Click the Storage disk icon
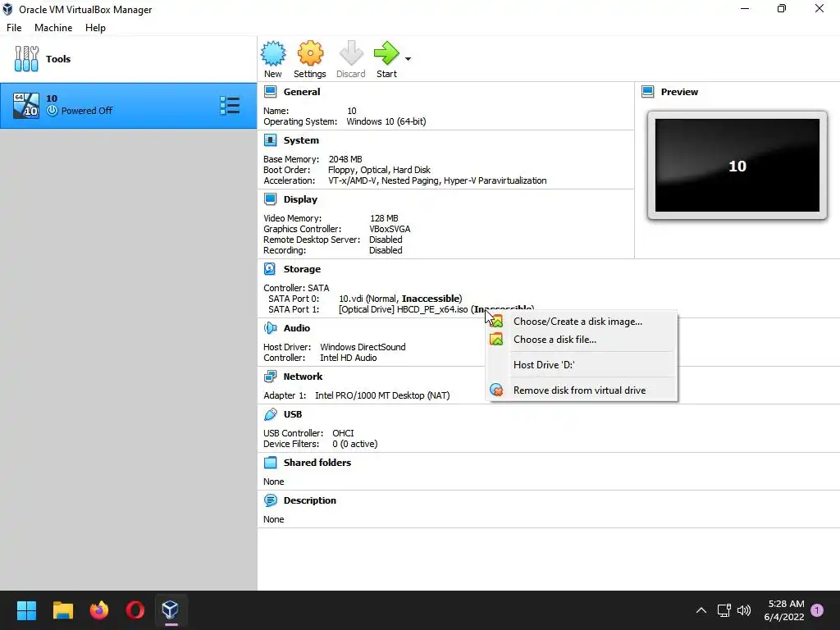Image resolution: width=840 pixels, height=630 pixels. pos(270,269)
